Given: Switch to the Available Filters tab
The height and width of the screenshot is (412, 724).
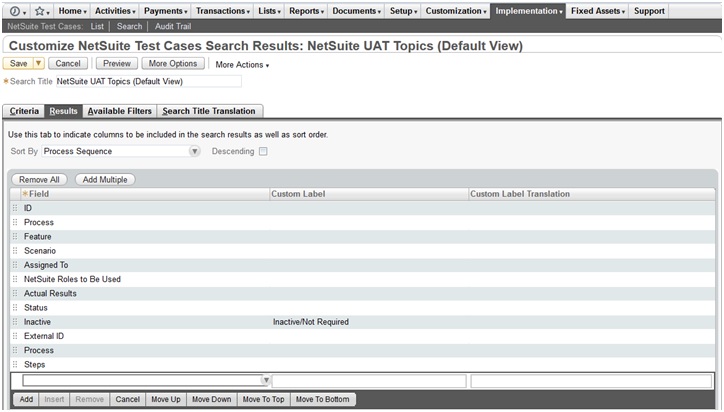Looking at the screenshot, I should pyautogui.click(x=119, y=111).
